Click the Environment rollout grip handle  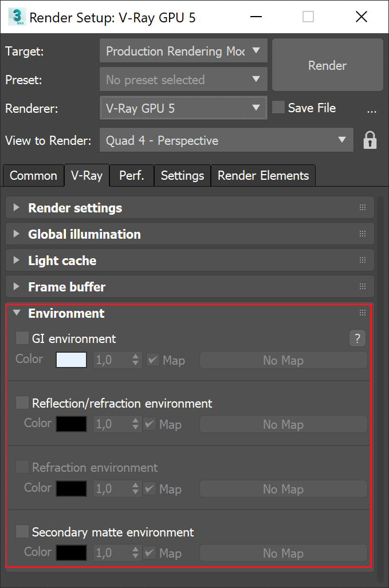tap(362, 313)
